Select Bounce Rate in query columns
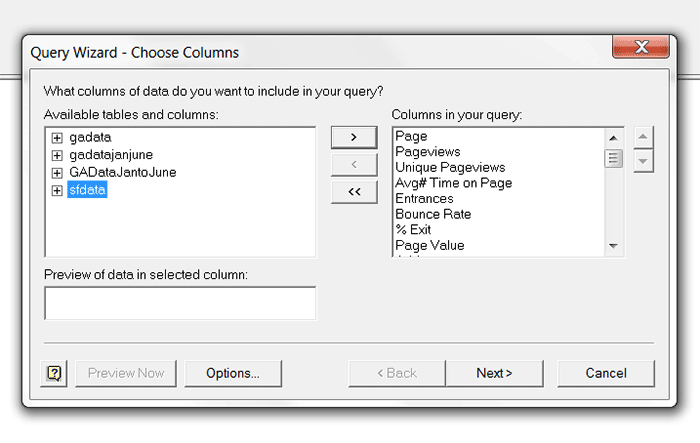 (x=432, y=214)
